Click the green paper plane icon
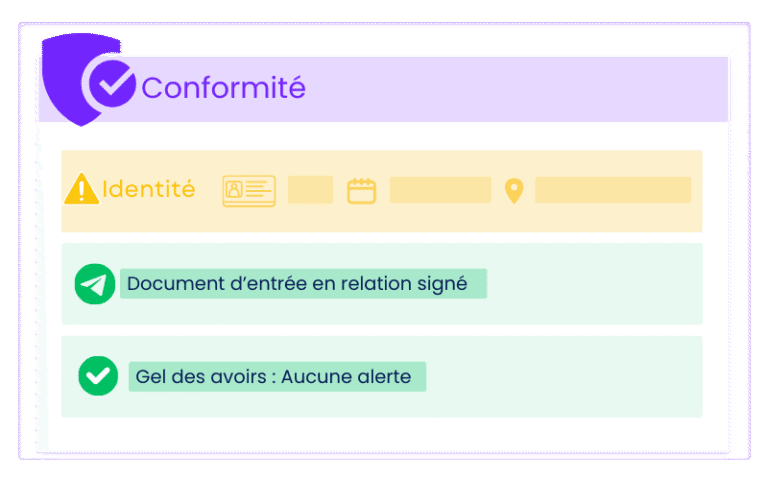Viewport: 768px width, 480px height. pyautogui.click(x=95, y=284)
